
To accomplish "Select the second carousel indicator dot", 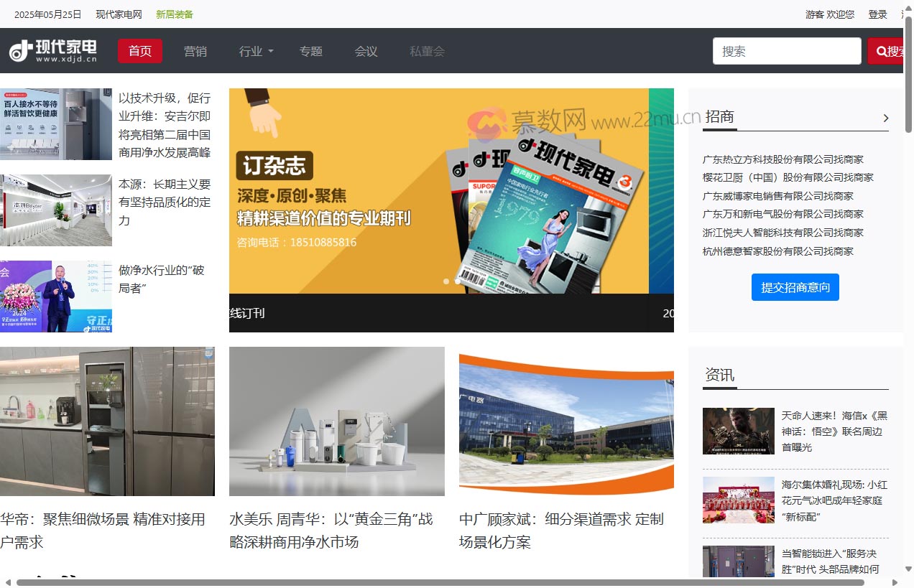I will 458,281.
